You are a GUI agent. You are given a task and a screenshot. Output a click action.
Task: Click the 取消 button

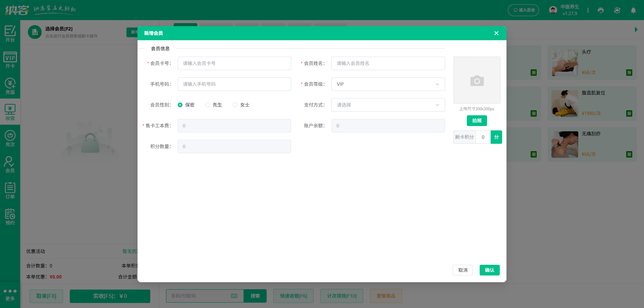(463, 270)
